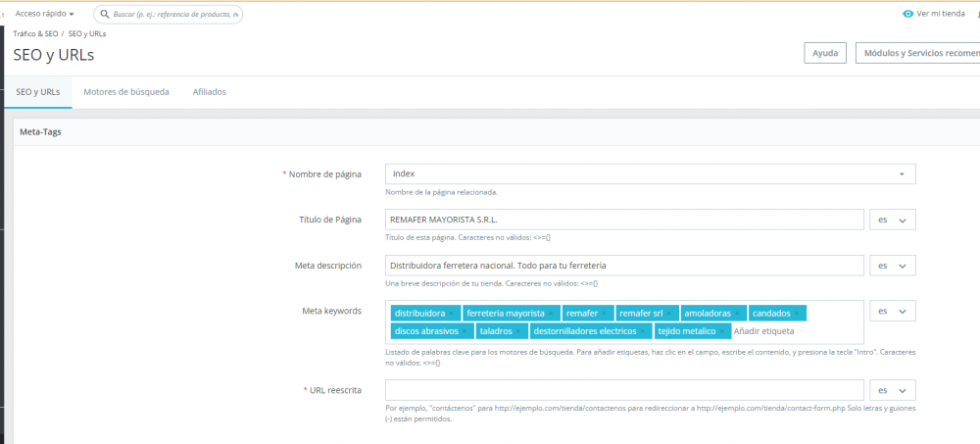Screen dimensions: 980x444
Task: Open Módulos y Servicios recomendados
Action: [917, 53]
